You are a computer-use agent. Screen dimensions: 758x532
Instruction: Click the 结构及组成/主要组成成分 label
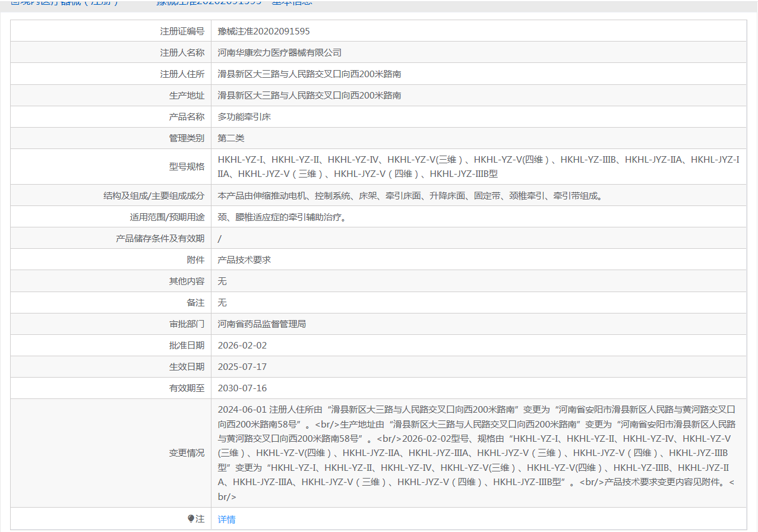pos(154,195)
